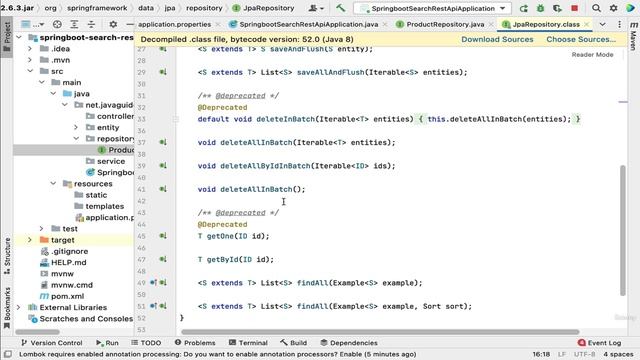Click the Debug bug icon

tap(540, 8)
